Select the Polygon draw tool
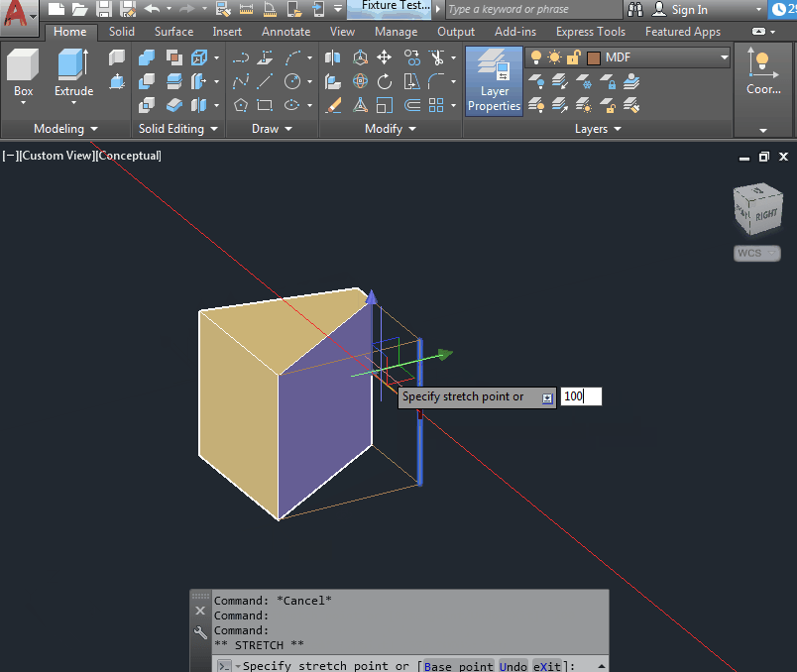Viewport: 797px width, 672px height. click(x=241, y=105)
